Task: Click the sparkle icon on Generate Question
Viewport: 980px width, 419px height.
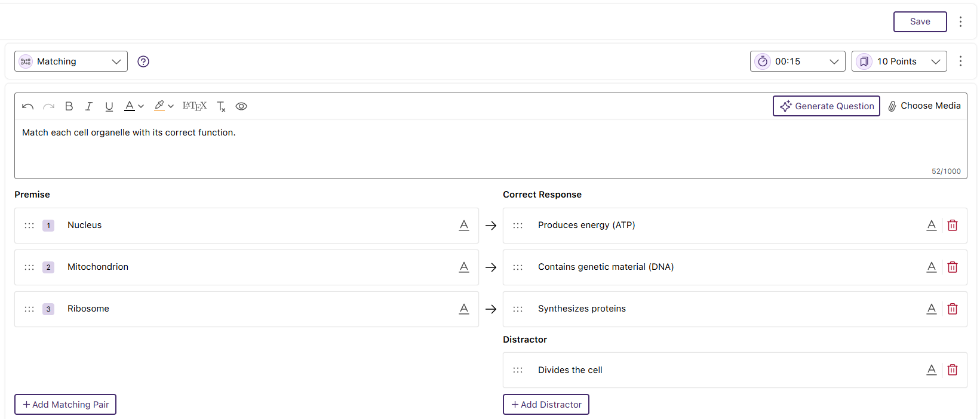Action: point(786,106)
